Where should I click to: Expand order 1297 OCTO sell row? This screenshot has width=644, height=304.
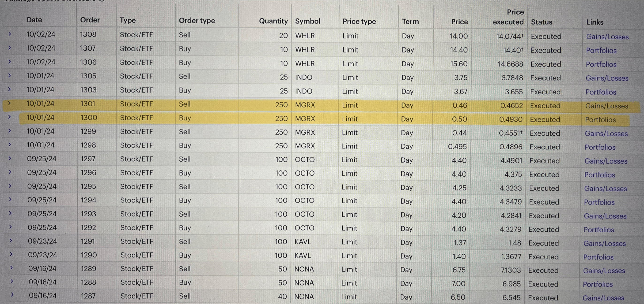[10, 158]
